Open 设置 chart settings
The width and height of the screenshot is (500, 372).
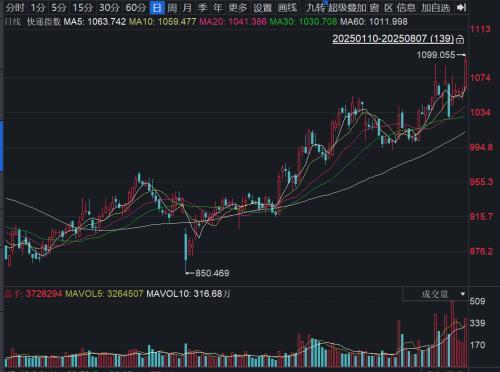click(263, 7)
